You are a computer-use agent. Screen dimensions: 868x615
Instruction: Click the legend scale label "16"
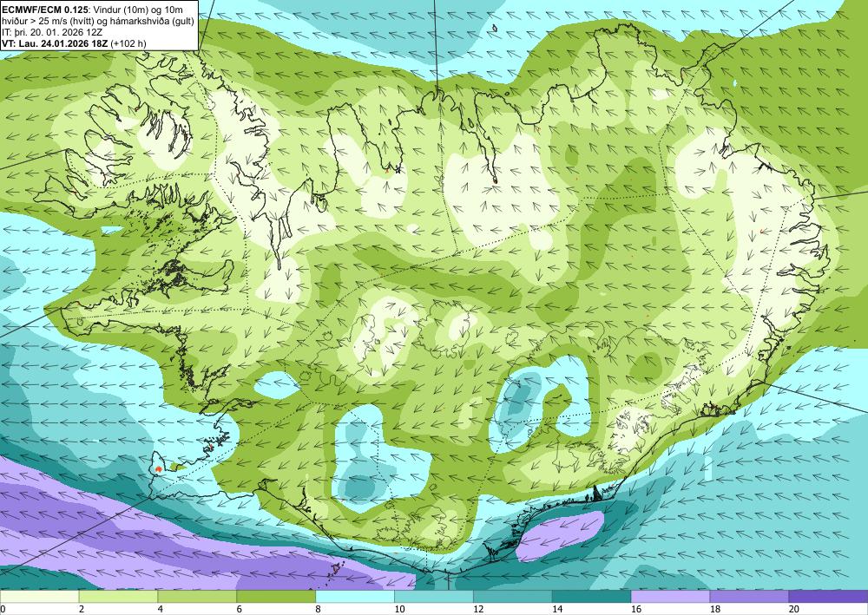tap(636, 610)
